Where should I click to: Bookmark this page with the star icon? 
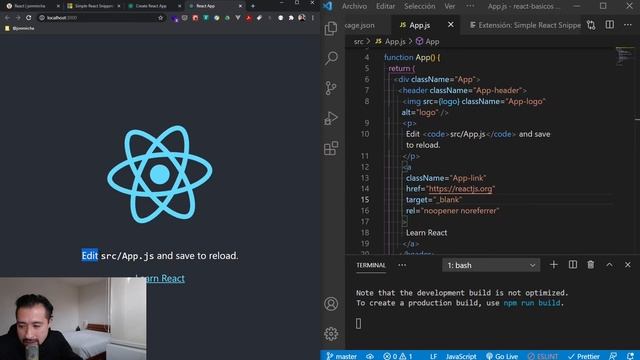160,18
